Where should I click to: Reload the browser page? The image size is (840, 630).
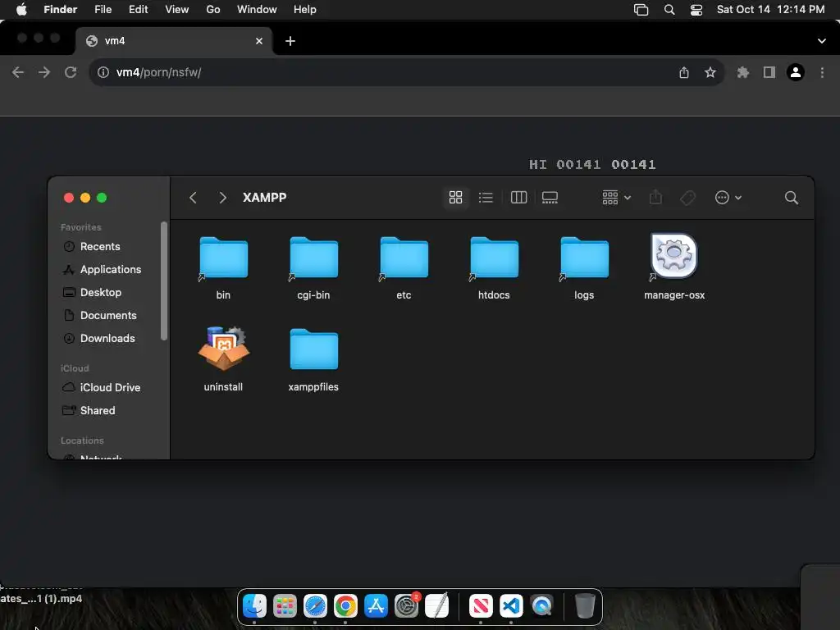coord(71,72)
